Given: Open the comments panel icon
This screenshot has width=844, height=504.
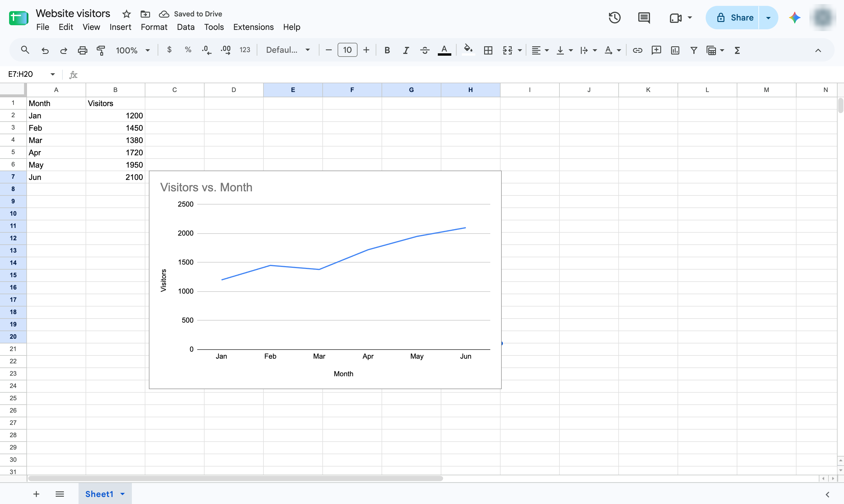Looking at the screenshot, I should coord(644,18).
